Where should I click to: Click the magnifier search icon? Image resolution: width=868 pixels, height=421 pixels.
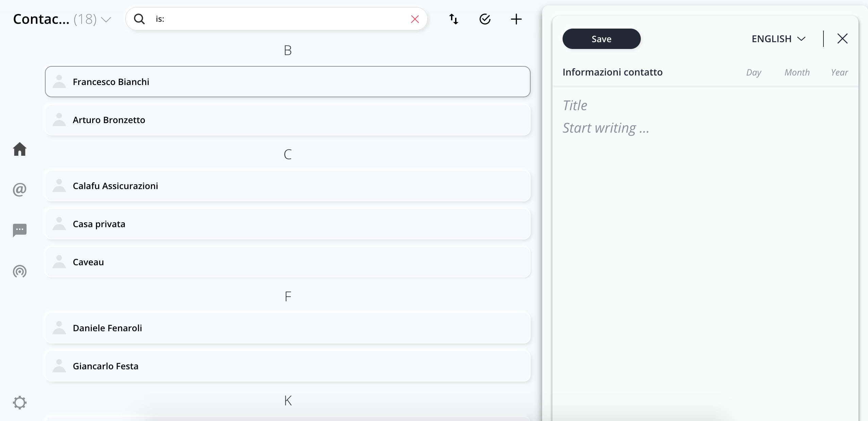tap(139, 19)
